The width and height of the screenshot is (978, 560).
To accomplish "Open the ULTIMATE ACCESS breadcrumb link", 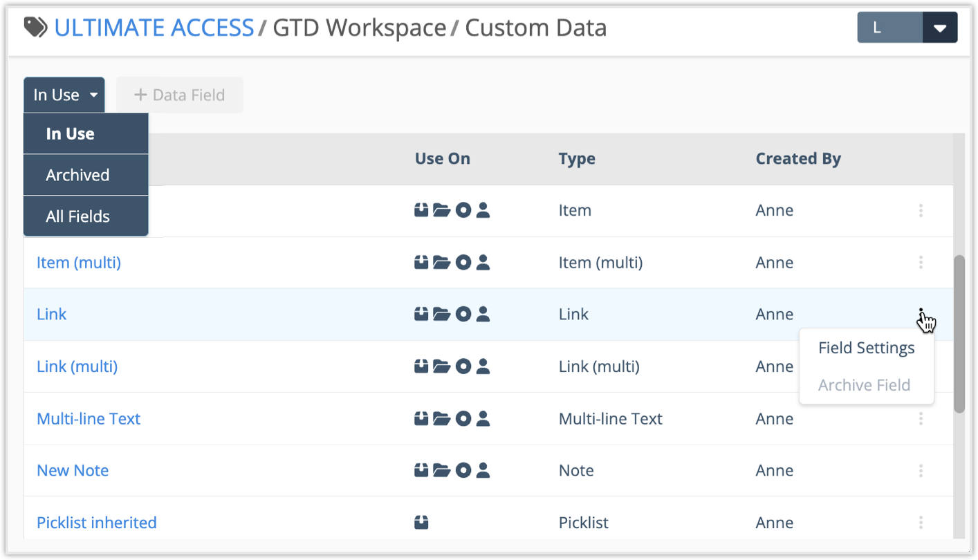I will coord(154,28).
